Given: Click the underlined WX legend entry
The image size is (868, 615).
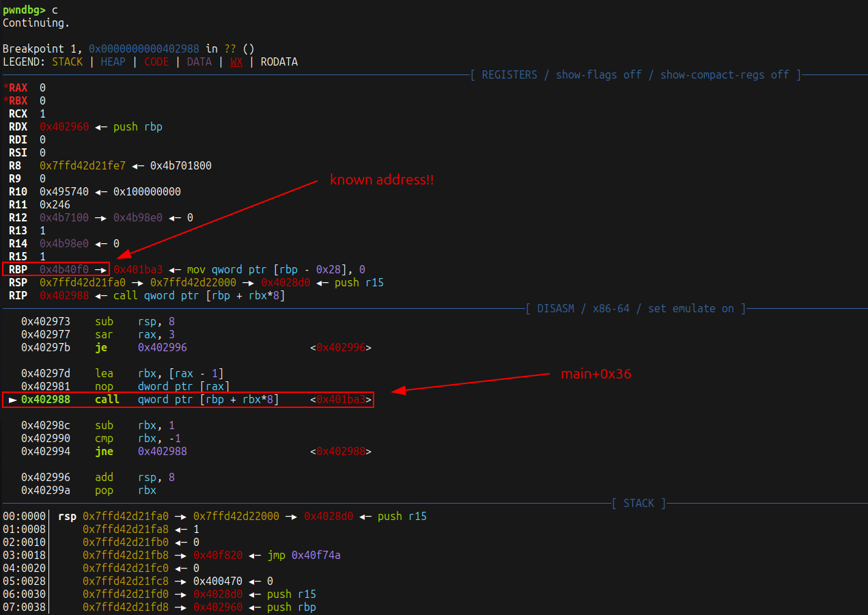Looking at the screenshot, I should coord(236,61).
